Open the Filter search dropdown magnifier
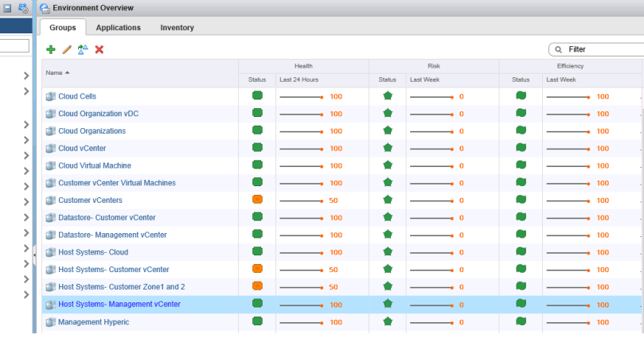The width and height of the screenshot is (644, 342). click(x=559, y=49)
